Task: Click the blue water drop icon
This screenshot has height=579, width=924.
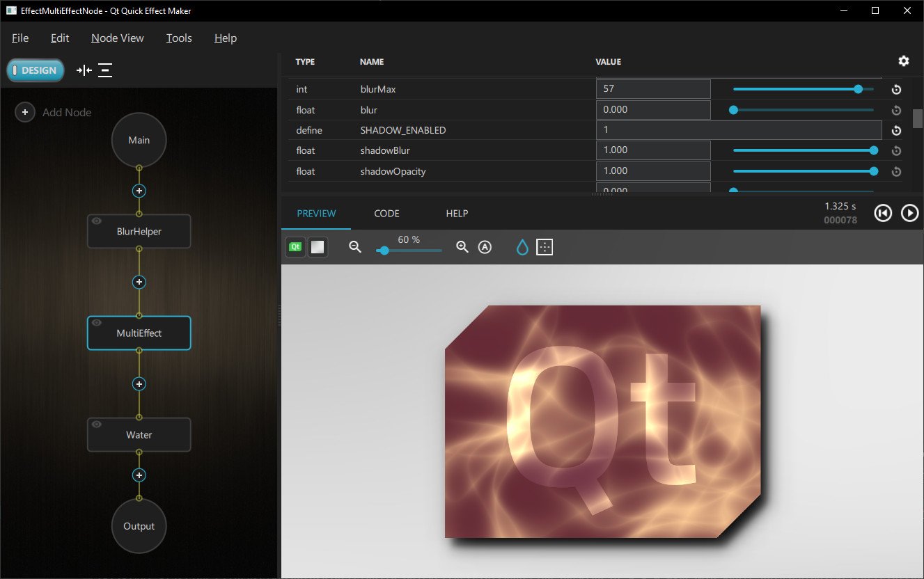Action: pyautogui.click(x=522, y=246)
